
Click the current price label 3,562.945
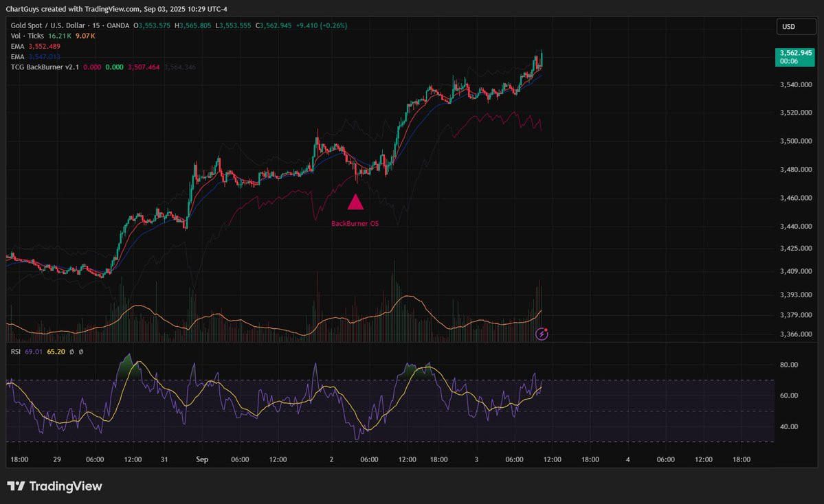796,57
